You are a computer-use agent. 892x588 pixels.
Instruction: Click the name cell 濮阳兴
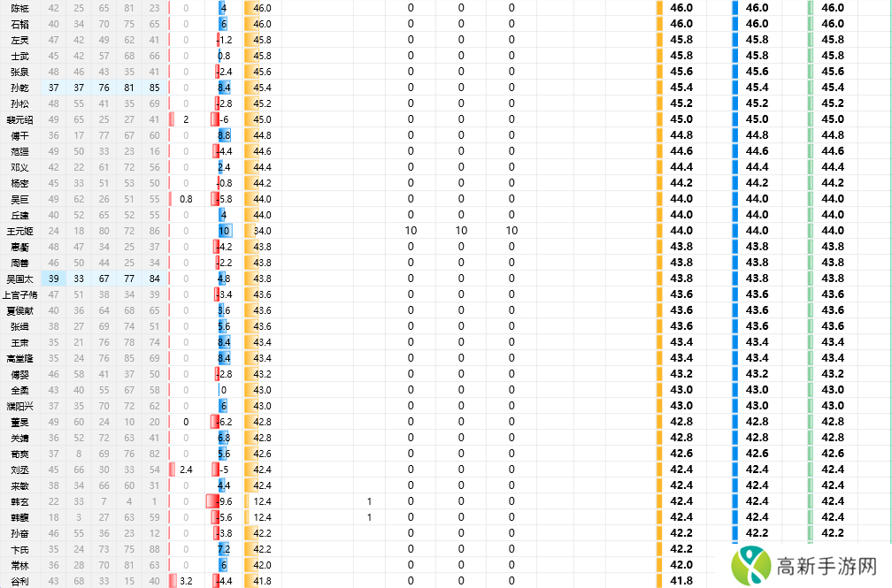pos(19,406)
